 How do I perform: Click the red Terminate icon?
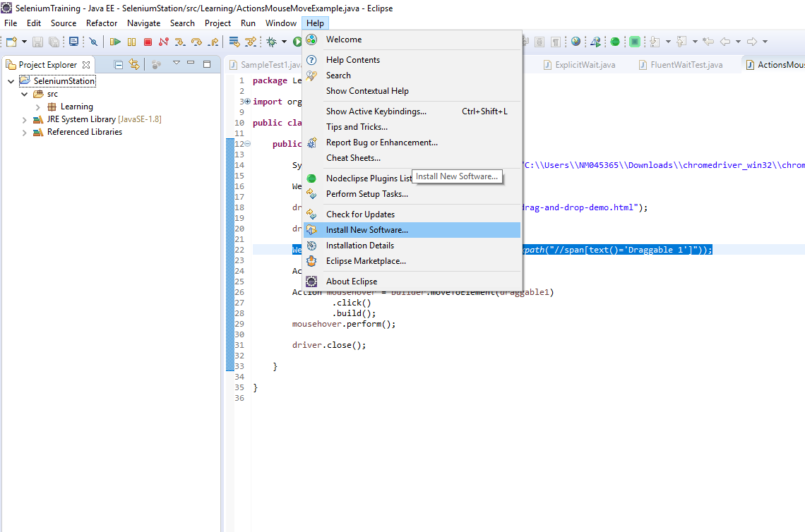(148, 42)
